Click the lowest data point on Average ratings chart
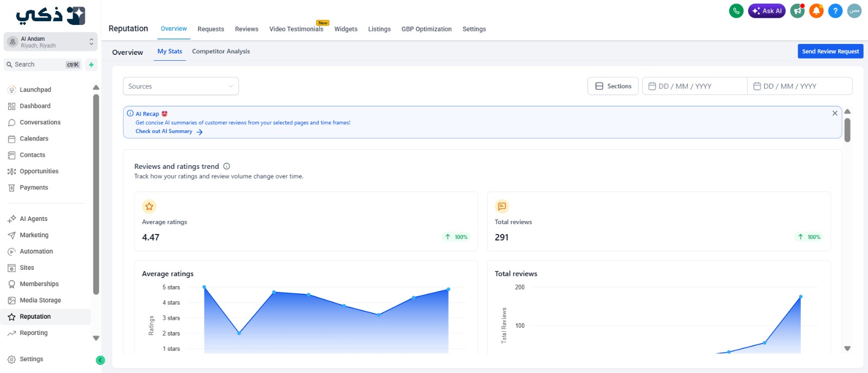This screenshot has width=868, height=373. (239, 333)
